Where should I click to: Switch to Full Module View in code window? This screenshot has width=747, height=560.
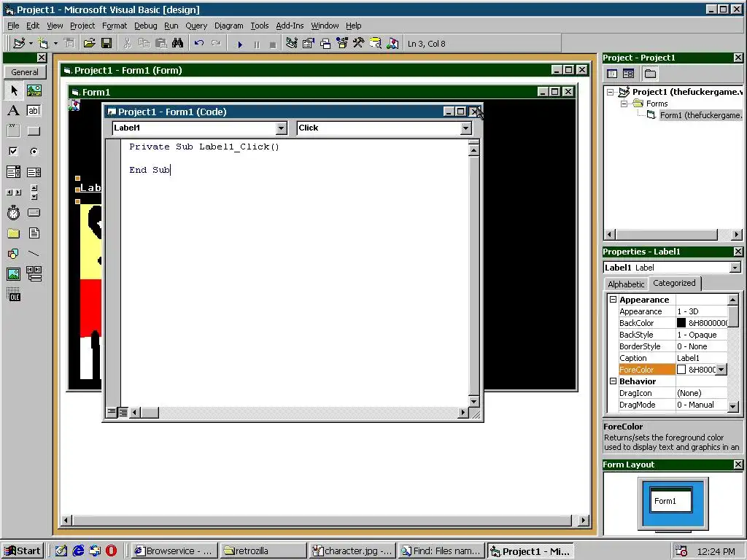123,413
